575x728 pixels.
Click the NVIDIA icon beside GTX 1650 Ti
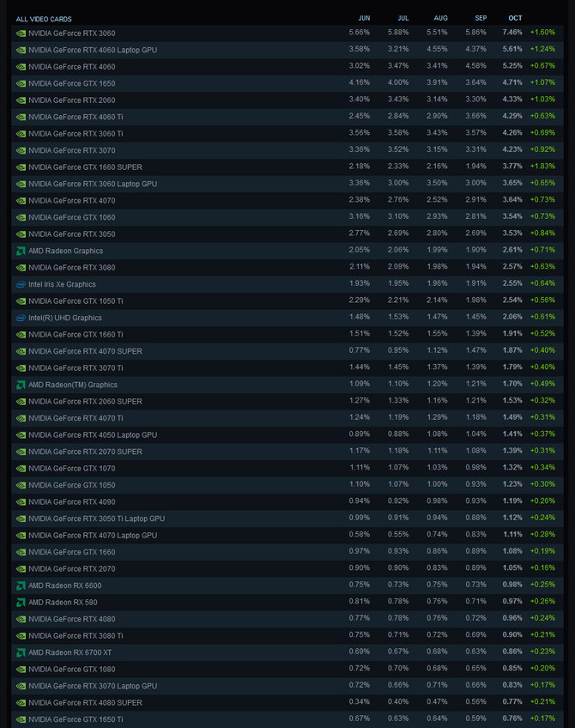[x=21, y=719]
